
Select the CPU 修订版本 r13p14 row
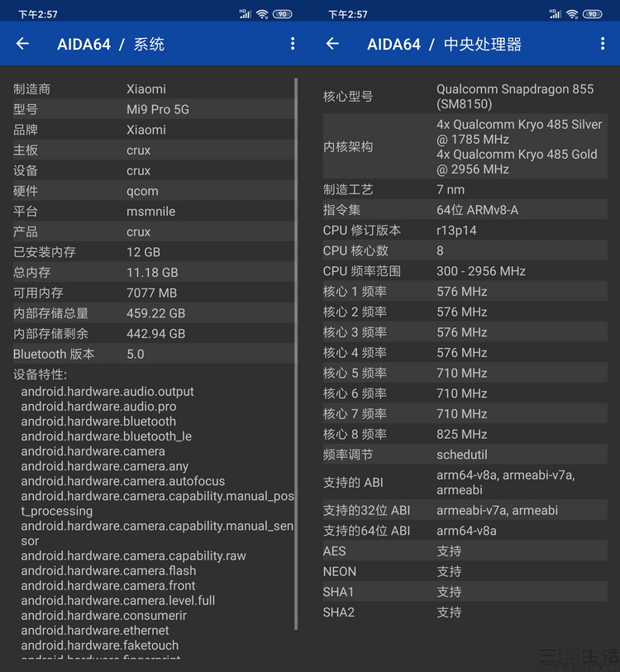click(465, 230)
